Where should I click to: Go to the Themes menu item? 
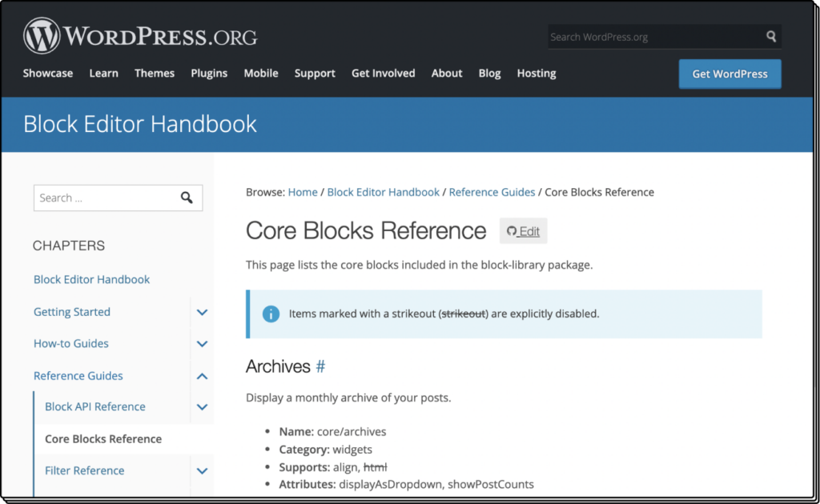pos(155,73)
